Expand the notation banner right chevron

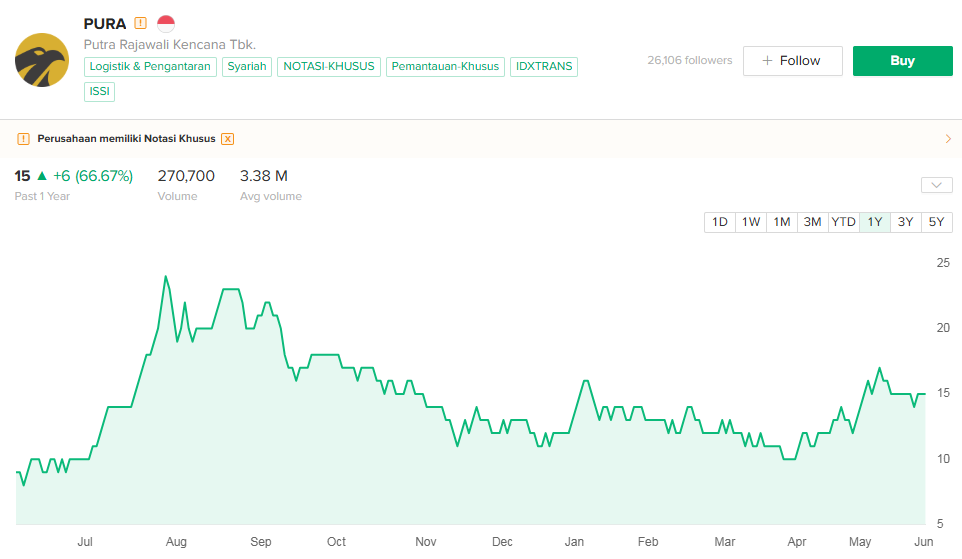pyautogui.click(x=947, y=139)
